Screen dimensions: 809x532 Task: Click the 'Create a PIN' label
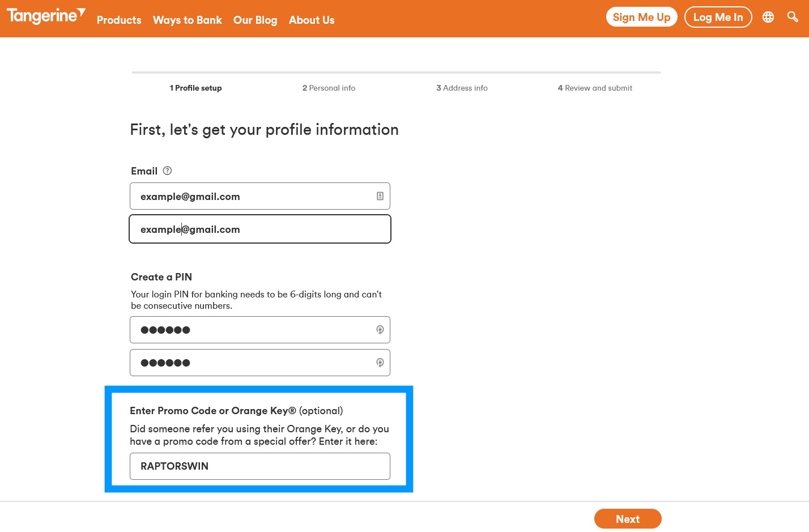161,277
